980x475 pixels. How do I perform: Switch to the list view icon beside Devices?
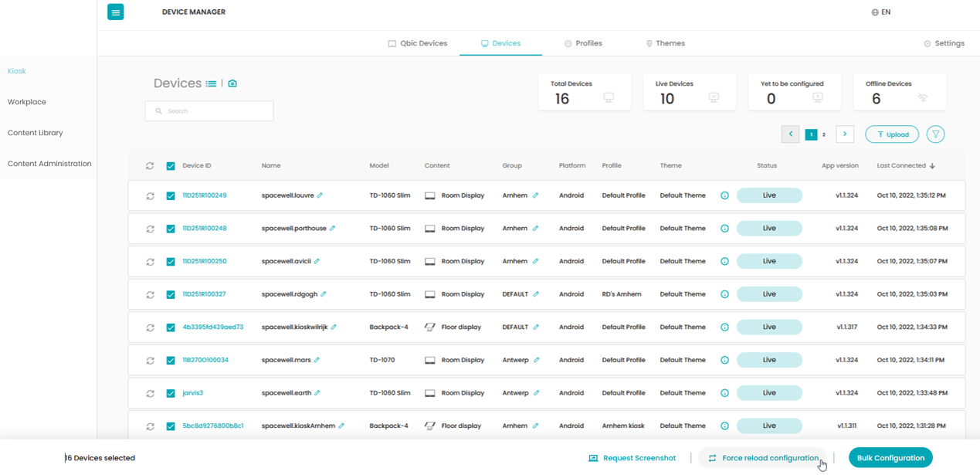pyautogui.click(x=211, y=83)
